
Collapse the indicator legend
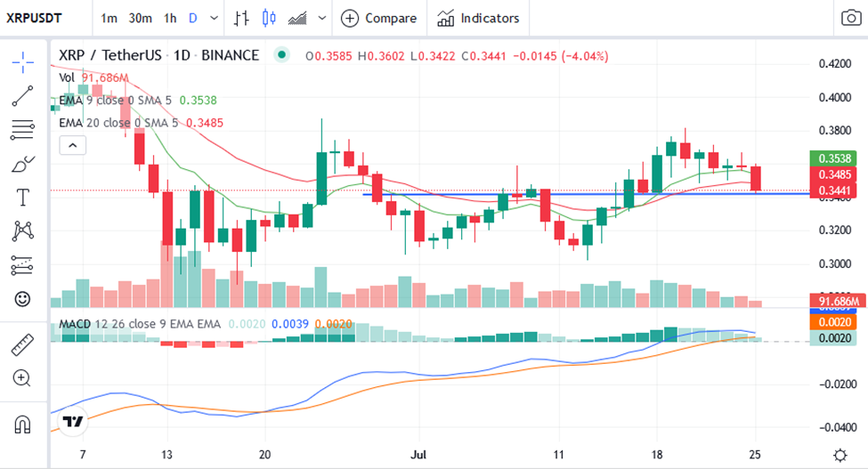[72, 145]
